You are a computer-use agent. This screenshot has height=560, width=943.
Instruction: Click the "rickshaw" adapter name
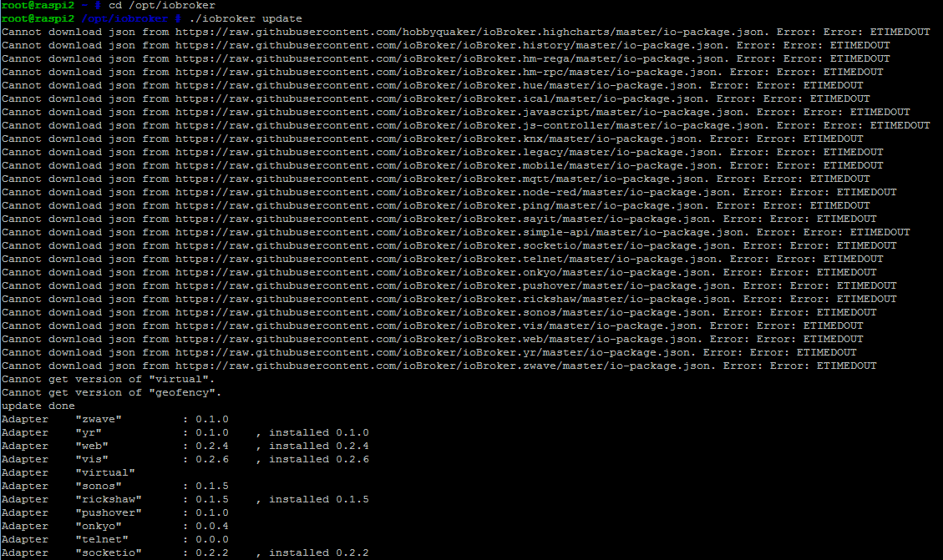109,499
